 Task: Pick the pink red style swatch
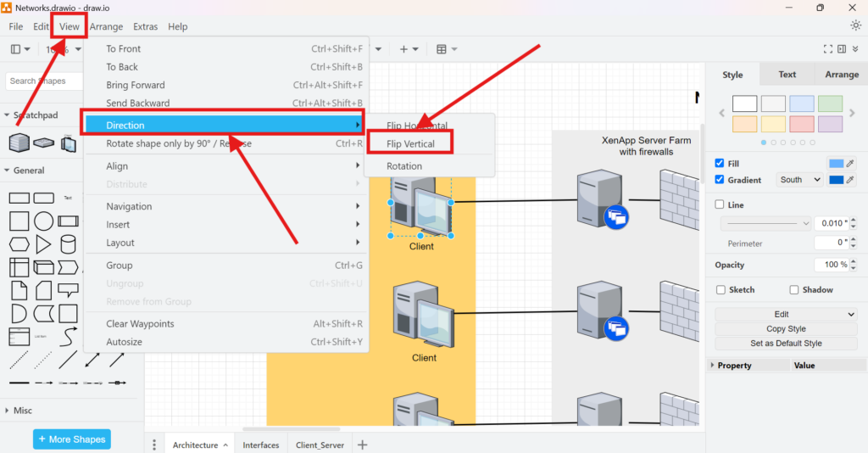[802, 124]
